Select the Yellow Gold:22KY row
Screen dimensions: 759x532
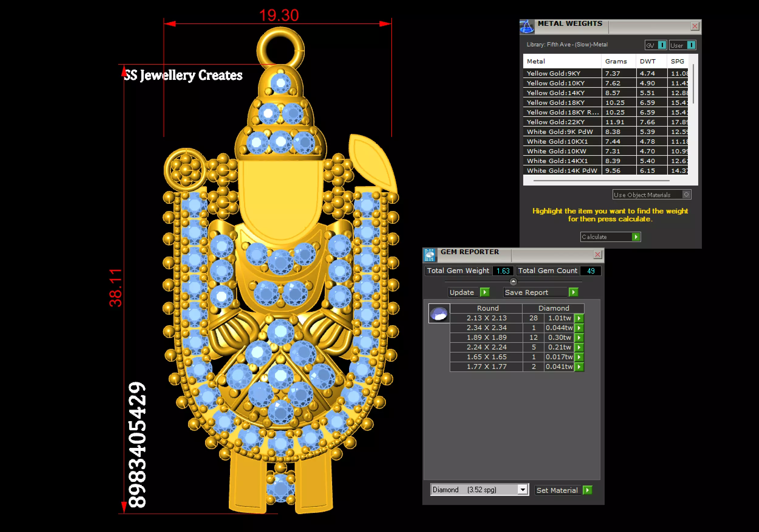point(606,122)
